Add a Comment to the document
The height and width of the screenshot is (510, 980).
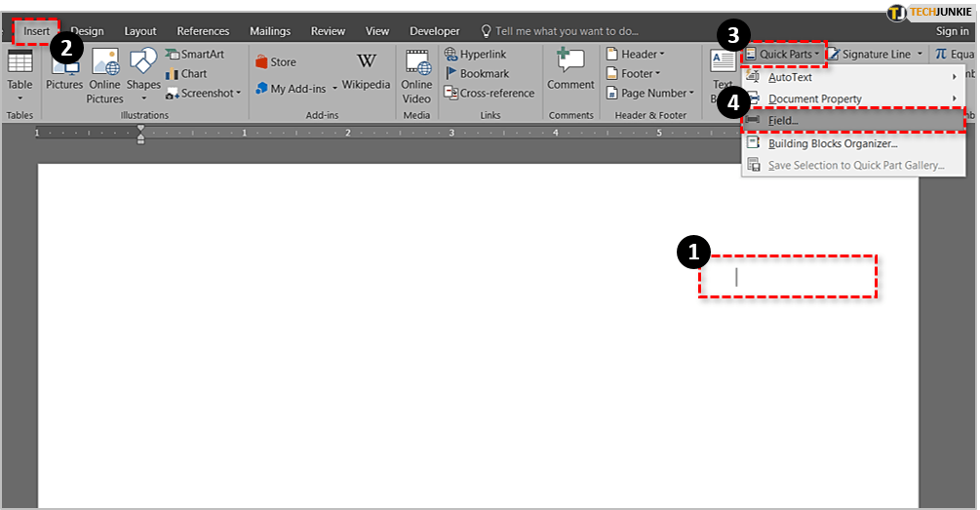570,71
